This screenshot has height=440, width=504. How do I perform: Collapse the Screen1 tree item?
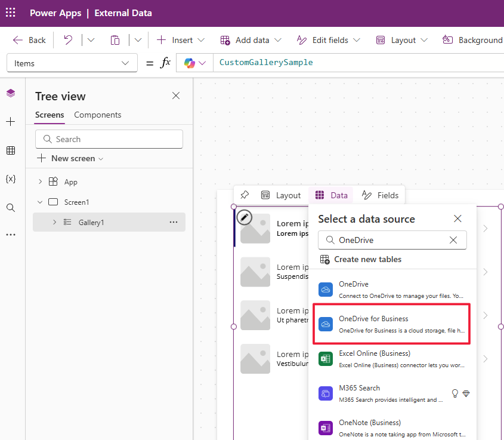click(x=39, y=202)
